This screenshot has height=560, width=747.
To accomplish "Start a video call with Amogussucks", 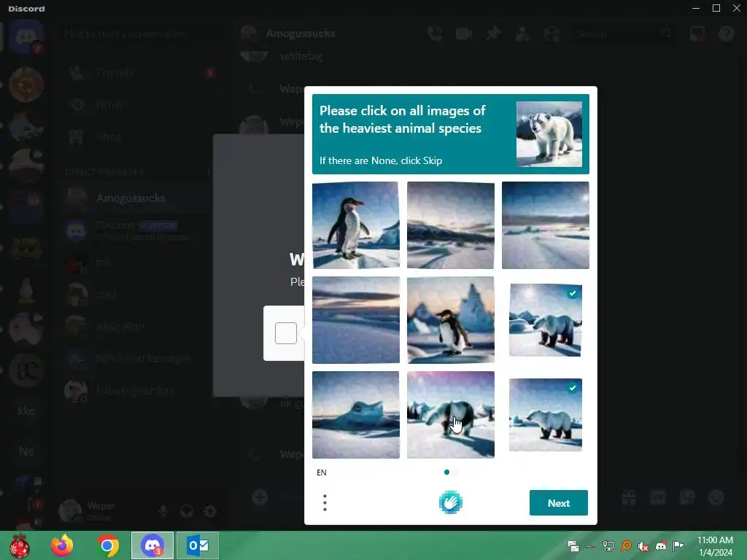I will click(463, 34).
